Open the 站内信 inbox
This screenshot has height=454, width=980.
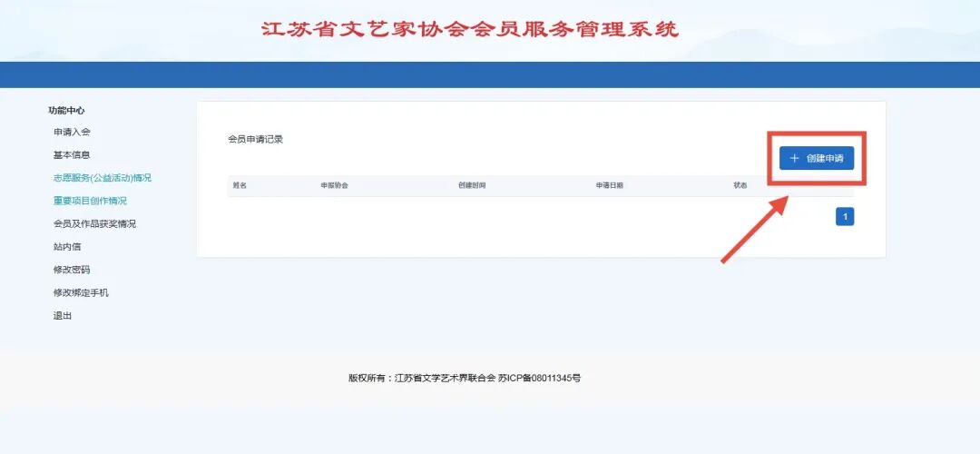[67, 246]
